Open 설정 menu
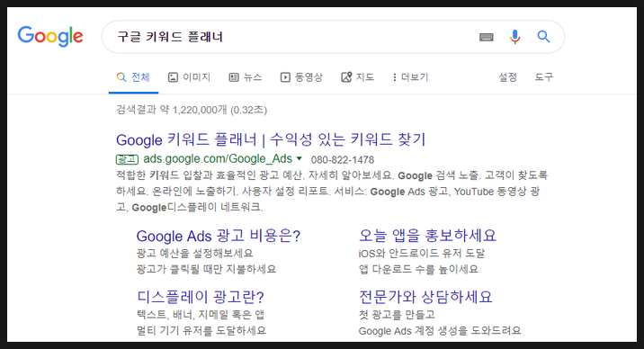The height and width of the screenshot is (349, 644). tap(507, 77)
